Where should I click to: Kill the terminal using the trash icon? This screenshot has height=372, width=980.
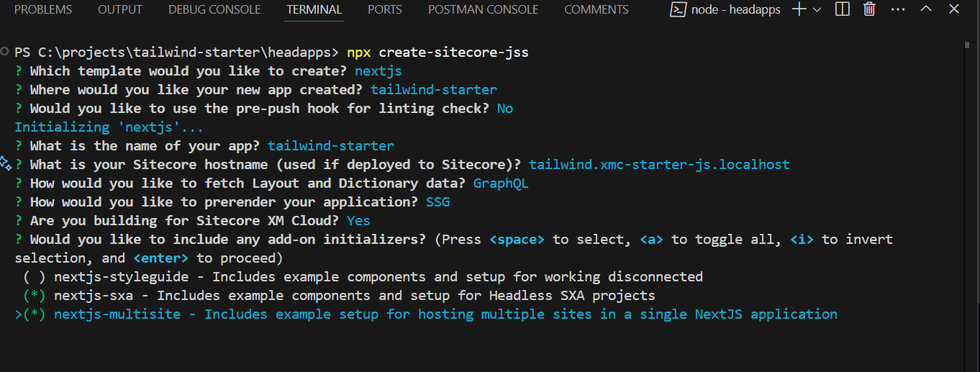point(869,9)
